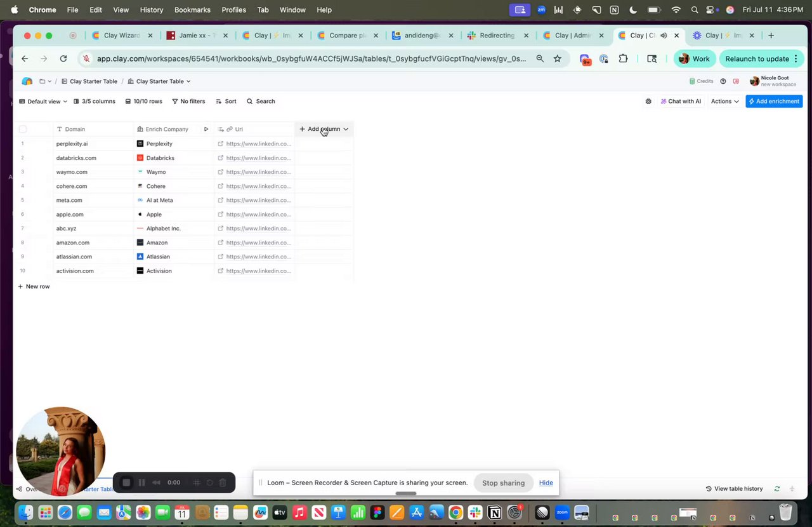812x527 pixels.
Task: Switch to the Clay Wizard browser tab
Action: (x=121, y=36)
